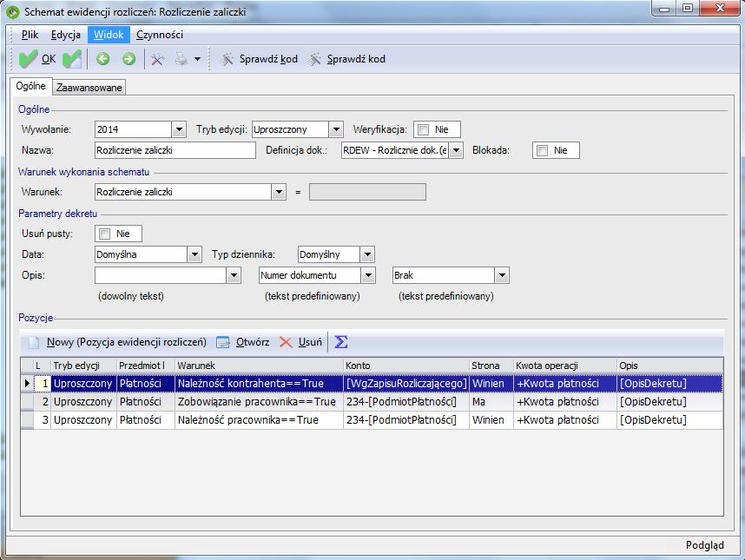Toggle the Weryfikacja checkbox
745x560 pixels.
pos(424,129)
